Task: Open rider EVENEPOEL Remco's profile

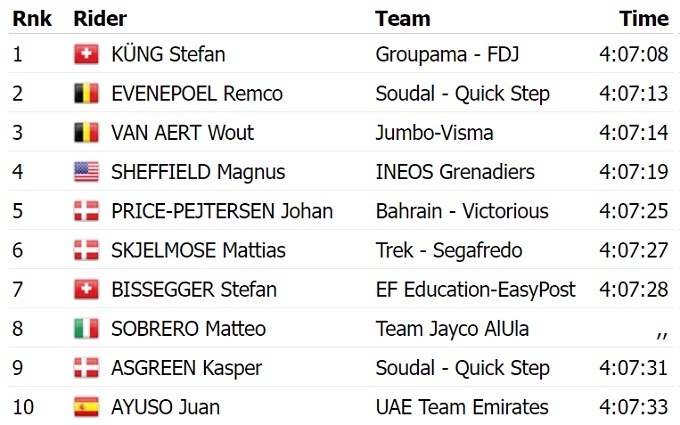Action: click(x=197, y=94)
